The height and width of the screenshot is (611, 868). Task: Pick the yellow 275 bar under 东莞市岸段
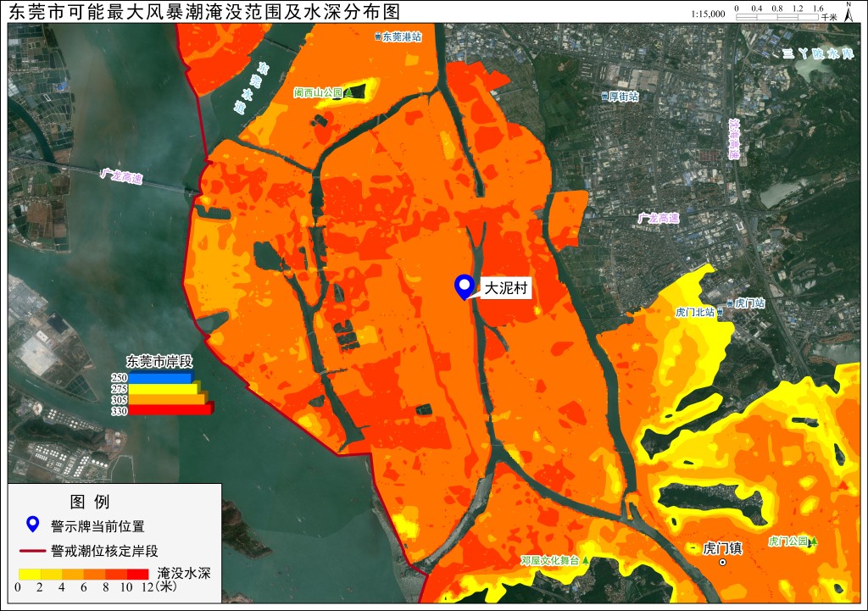pyautogui.click(x=165, y=389)
